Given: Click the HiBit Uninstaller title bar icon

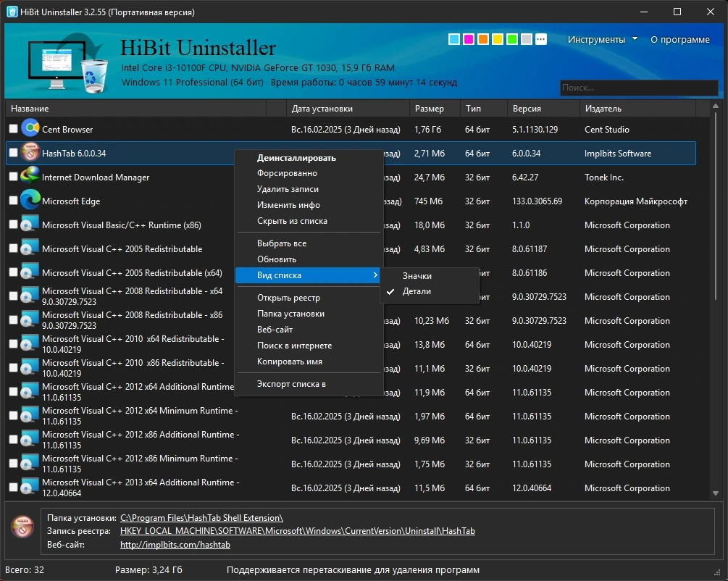Looking at the screenshot, I should (12, 12).
